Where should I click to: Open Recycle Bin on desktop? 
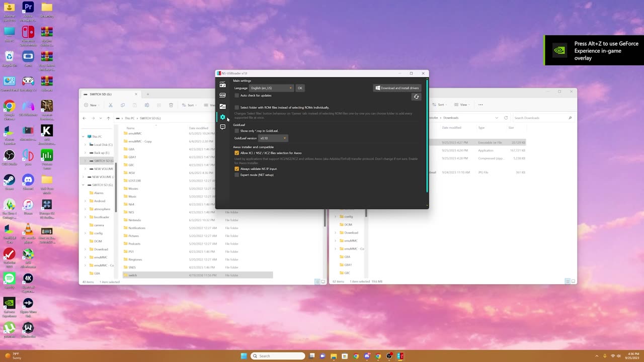click(9, 59)
